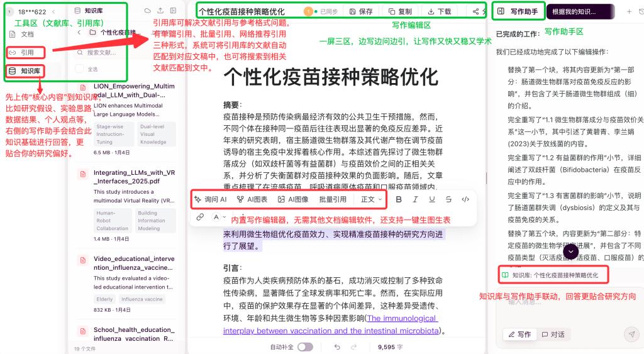Click the send message arrow in 写作助手
Screen dimensions: 644x354
click(631, 334)
